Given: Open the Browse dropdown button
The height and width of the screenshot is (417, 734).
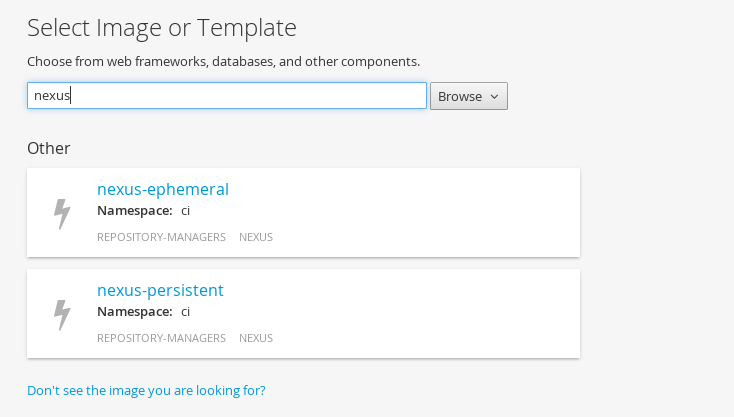Looking at the screenshot, I should click(469, 96).
